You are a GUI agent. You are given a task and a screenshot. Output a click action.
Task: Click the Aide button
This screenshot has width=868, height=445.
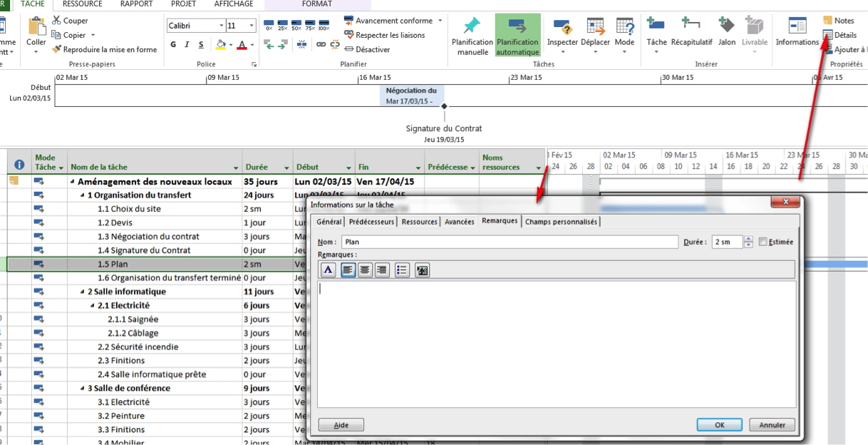341,424
